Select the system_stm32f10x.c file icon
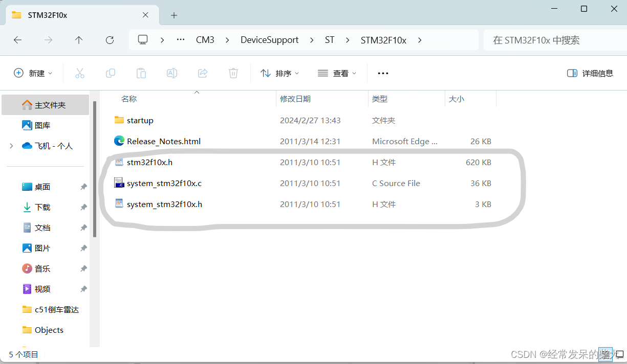Image resolution: width=627 pixels, height=364 pixels. pyautogui.click(x=119, y=183)
